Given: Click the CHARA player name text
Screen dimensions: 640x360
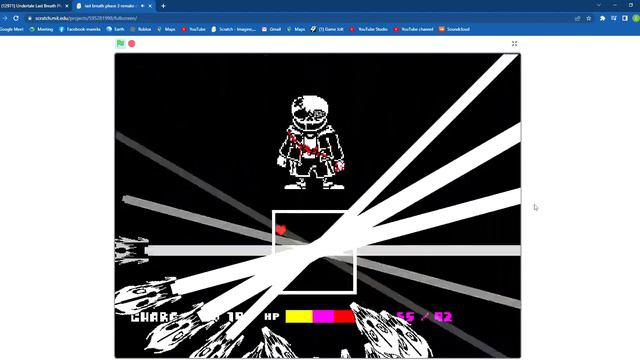Looking at the screenshot, I should [154, 317].
